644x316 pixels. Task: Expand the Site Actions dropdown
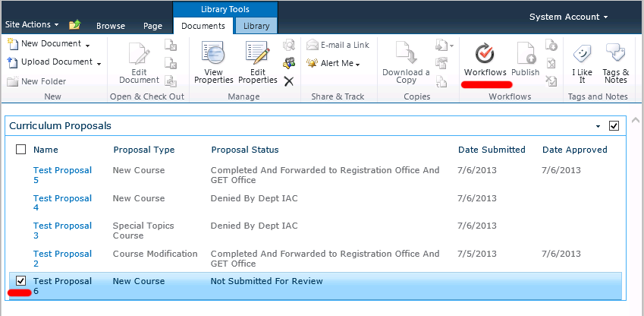[x=33, y=25]
